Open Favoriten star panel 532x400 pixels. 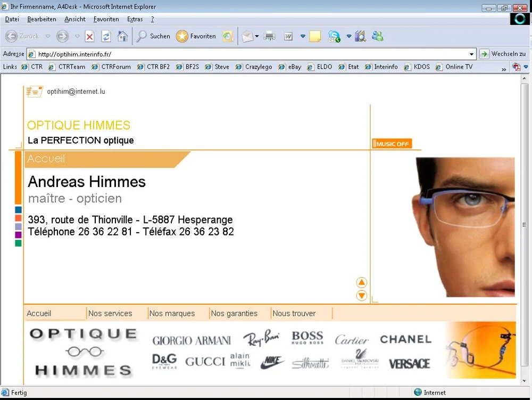click(196, 36)
